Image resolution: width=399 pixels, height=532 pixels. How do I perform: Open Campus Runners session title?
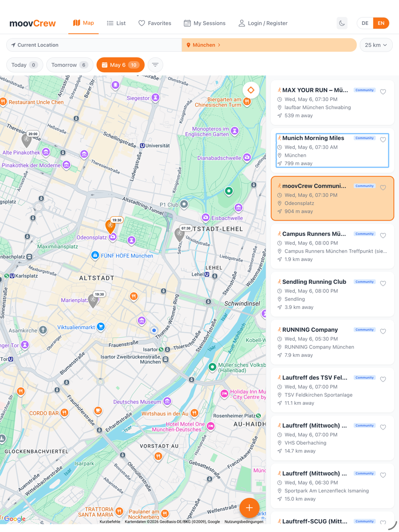pyautogui.click(x=314, y=234)
